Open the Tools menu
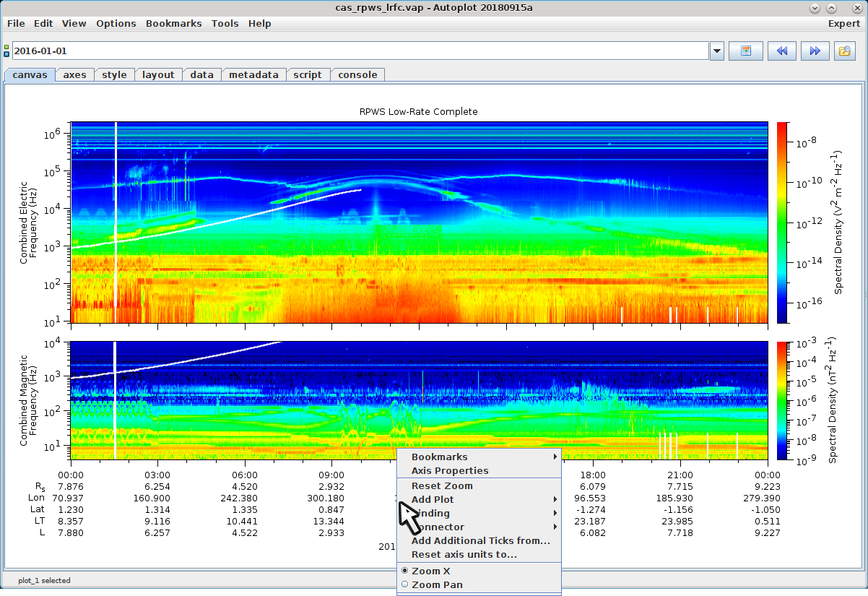868x596 pixels. click(225, 23)
